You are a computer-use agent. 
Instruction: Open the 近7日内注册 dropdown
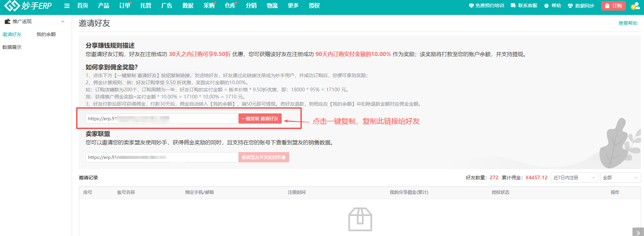pyautogui.click(x=574, y=178)
